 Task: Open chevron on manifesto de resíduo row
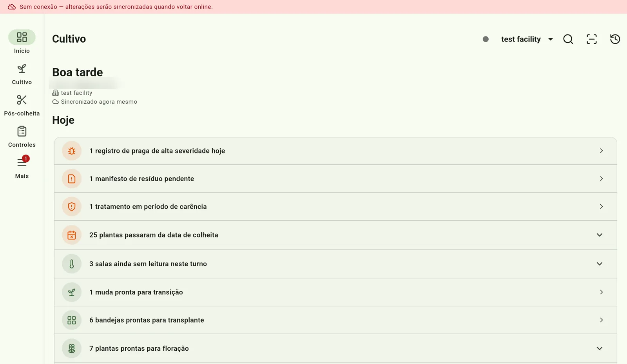pos(602,179)
